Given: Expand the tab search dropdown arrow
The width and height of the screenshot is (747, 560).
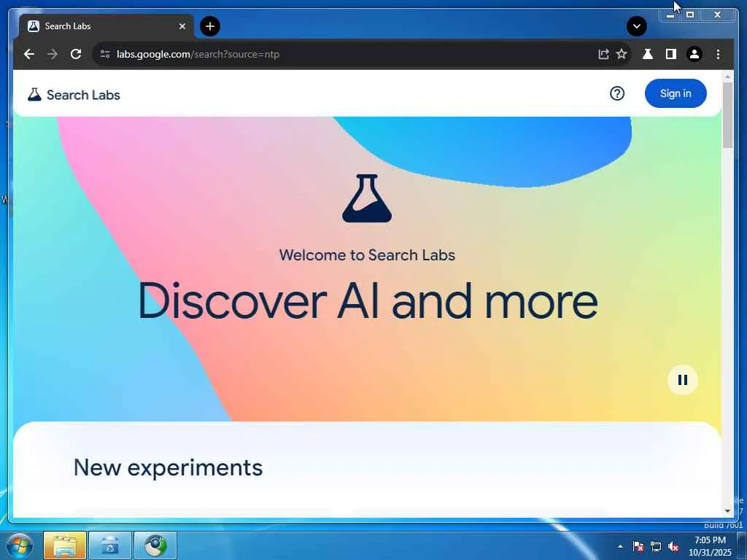Looking at the screenshot, I should [x=636, y=26].
